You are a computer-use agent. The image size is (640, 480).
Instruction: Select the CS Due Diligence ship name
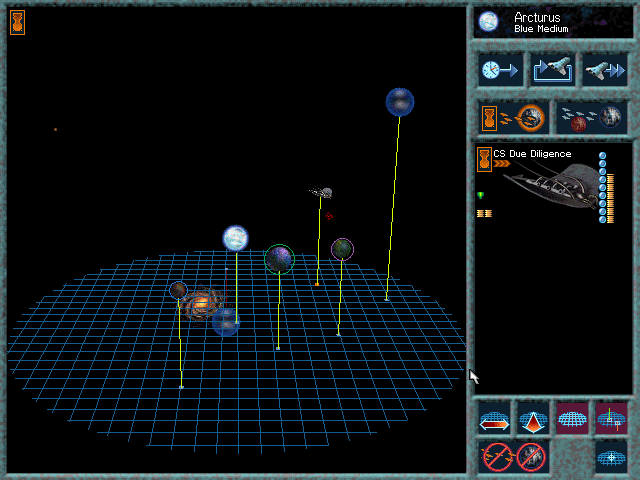(x=532, y=154)
